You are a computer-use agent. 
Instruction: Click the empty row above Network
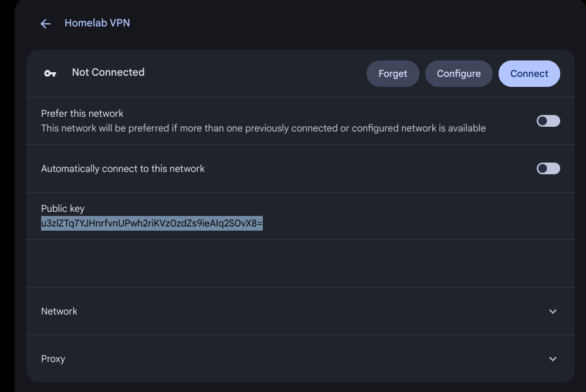(x=299, y=263)
